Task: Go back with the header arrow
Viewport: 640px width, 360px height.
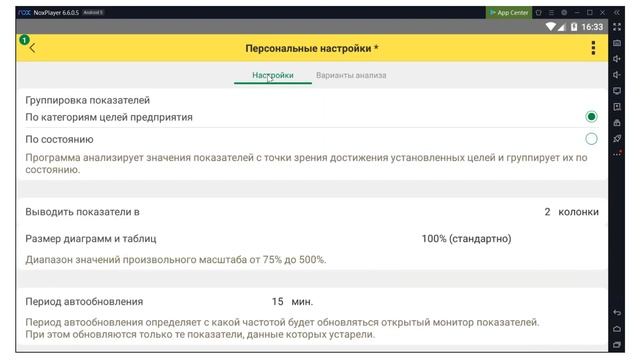Action: click(32, 48)
